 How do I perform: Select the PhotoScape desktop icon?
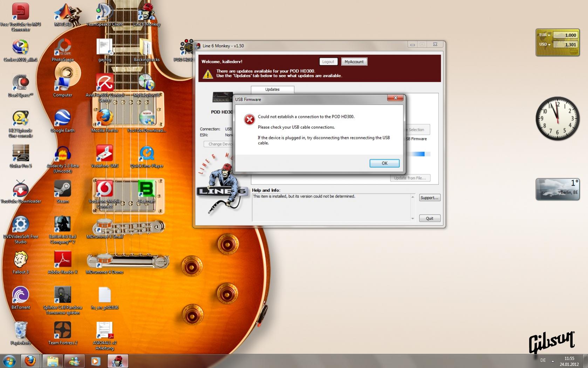[x=63, y=50]
